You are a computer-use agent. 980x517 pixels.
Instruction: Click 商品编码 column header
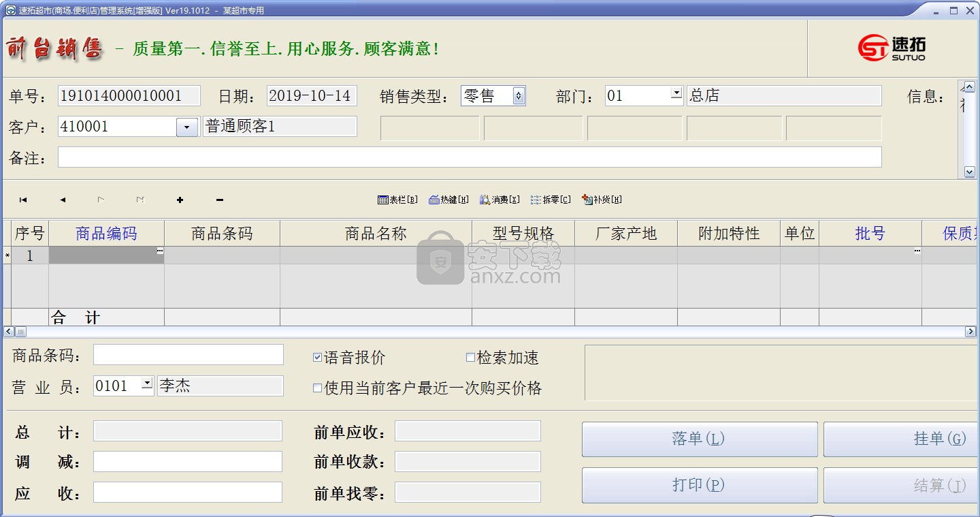[x=106, y=234]
